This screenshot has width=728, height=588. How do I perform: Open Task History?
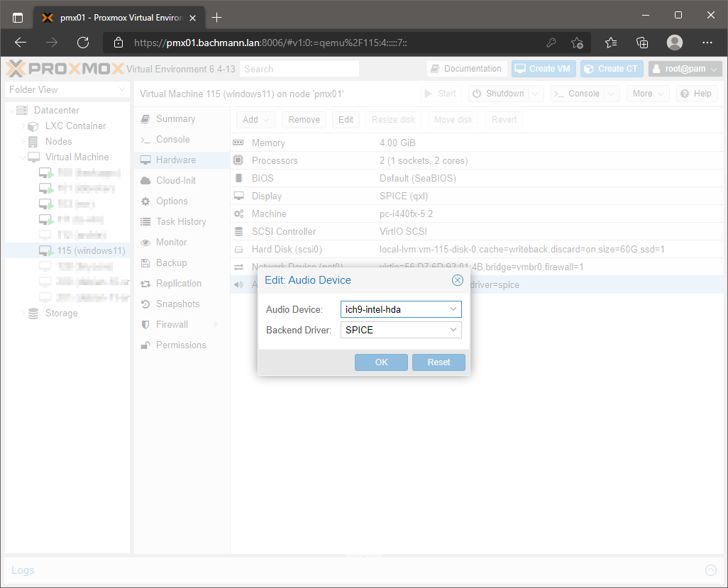(182, 222)
